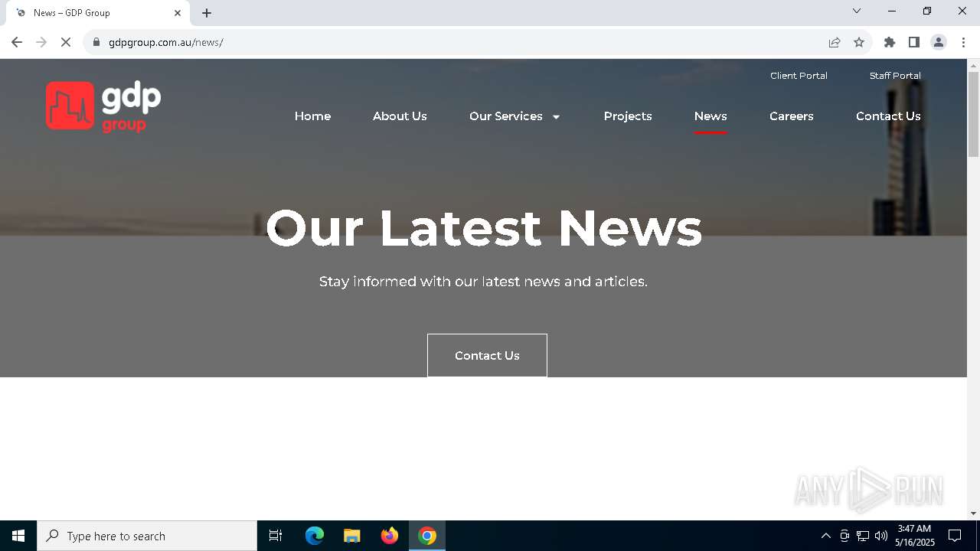This screenshot has height=551, width=980.
Task: Open Our Services menu item
Action: tap(506, 116)
